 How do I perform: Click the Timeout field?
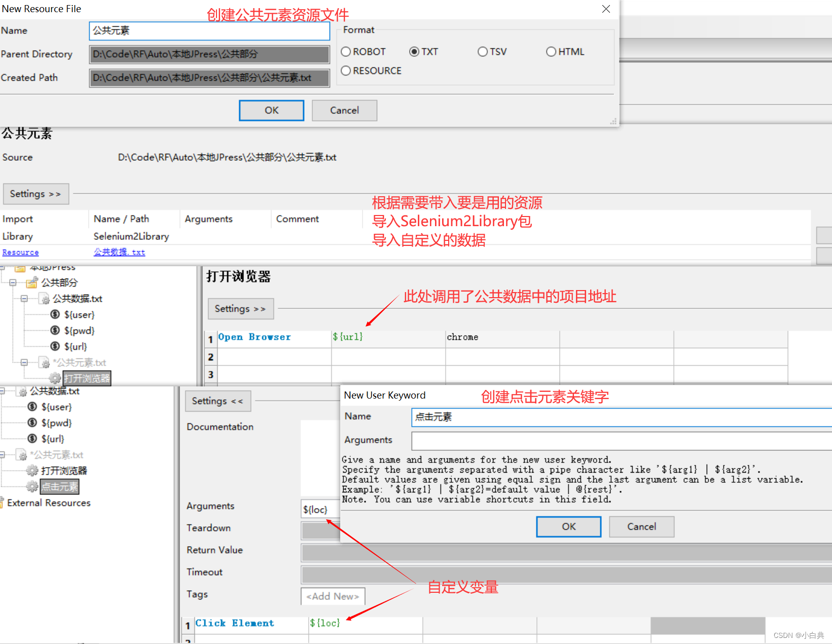(x=566, y=575)
